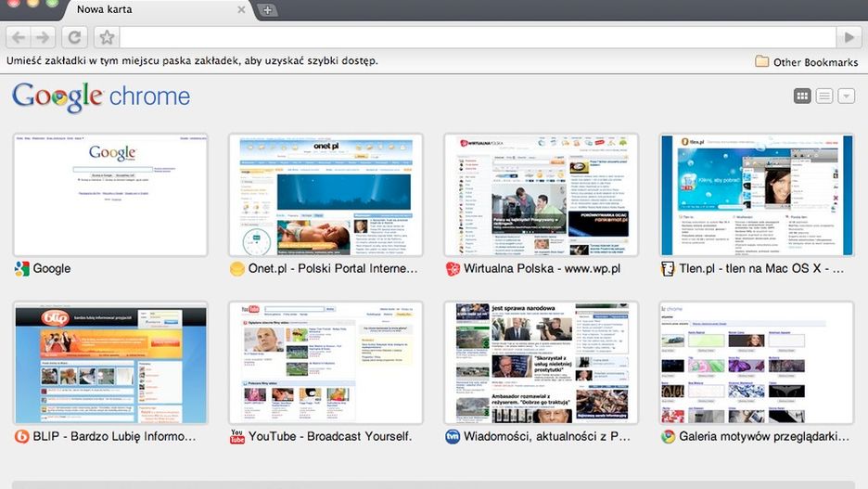The image size is (868, 489).
Task: Open Tlen.pl - tlen na Mac link
Action: (761, 268)
